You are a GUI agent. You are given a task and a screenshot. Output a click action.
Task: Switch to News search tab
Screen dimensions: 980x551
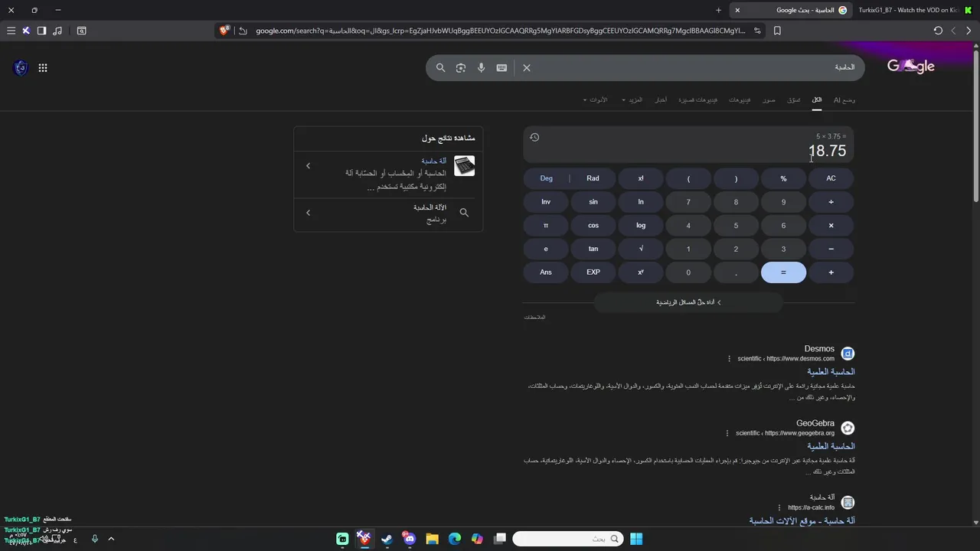(660, 100)
